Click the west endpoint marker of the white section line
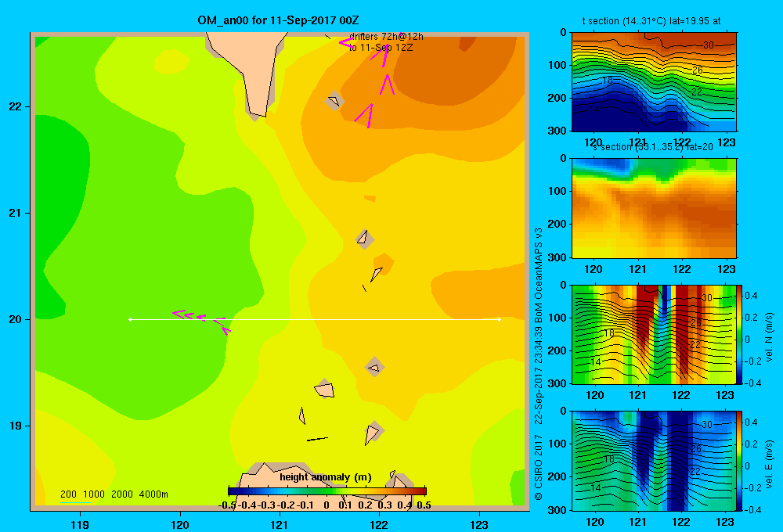This screenshot has height=532, width=783. click(130, 319)
